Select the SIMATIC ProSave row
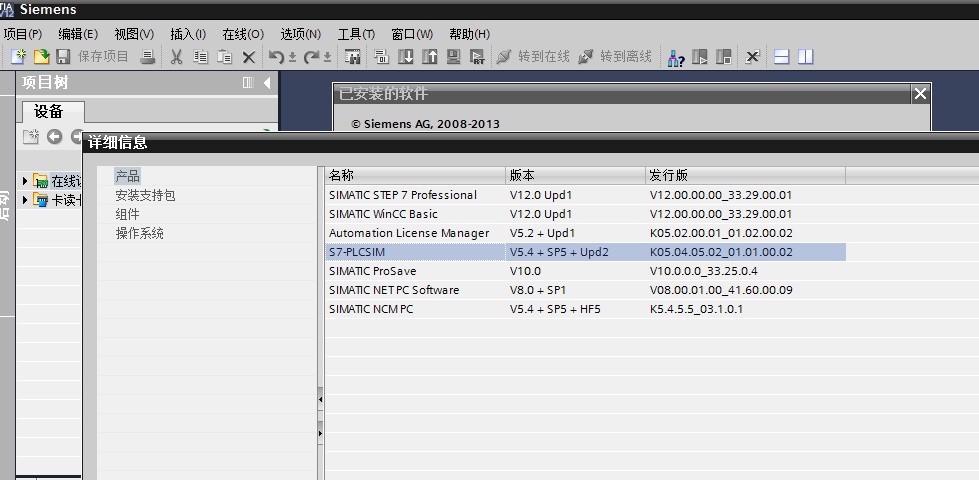Viewport: 979px width, 491px height. [x=586, y=271]
